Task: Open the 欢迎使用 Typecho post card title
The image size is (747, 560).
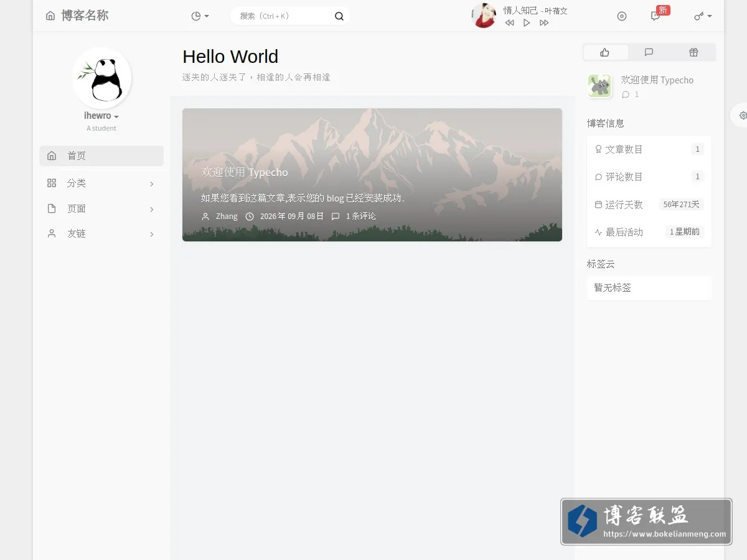Action: [x=245, y=172]
